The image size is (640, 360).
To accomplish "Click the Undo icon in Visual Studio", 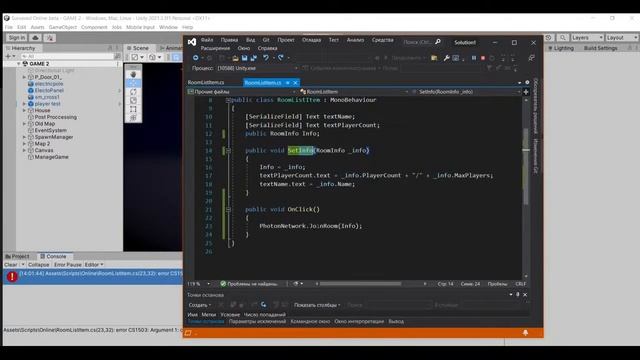I will (x=266, y=58).
